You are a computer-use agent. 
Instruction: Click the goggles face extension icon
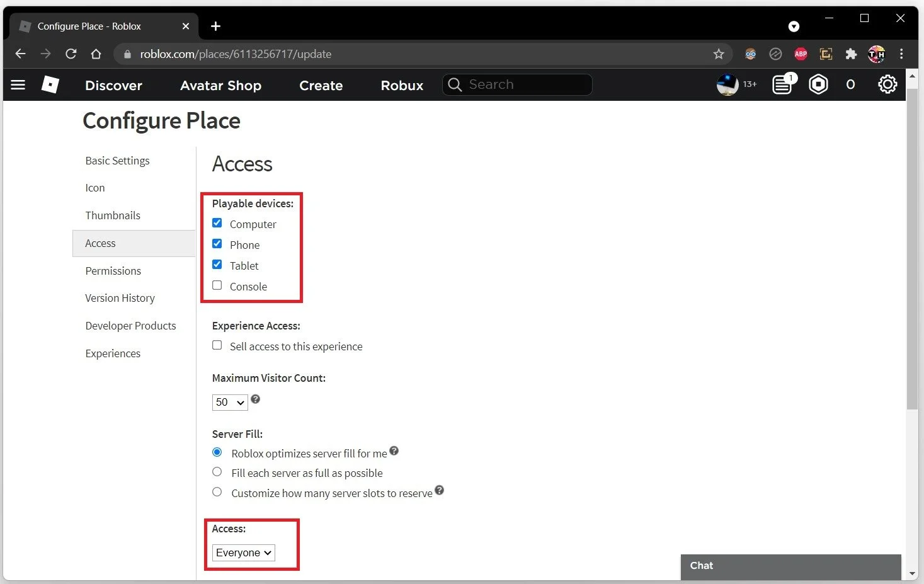pos(750,54)
